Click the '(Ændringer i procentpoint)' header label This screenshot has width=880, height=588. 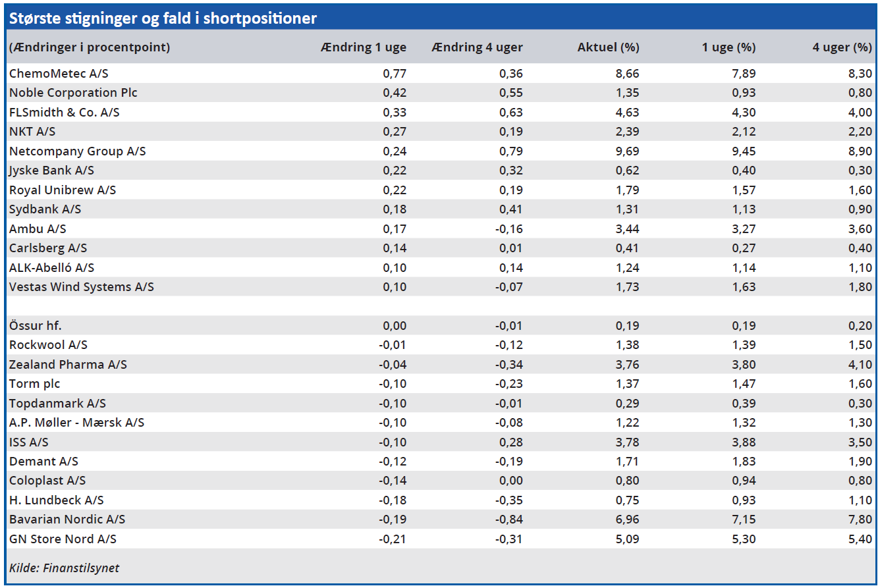(90, 47)
